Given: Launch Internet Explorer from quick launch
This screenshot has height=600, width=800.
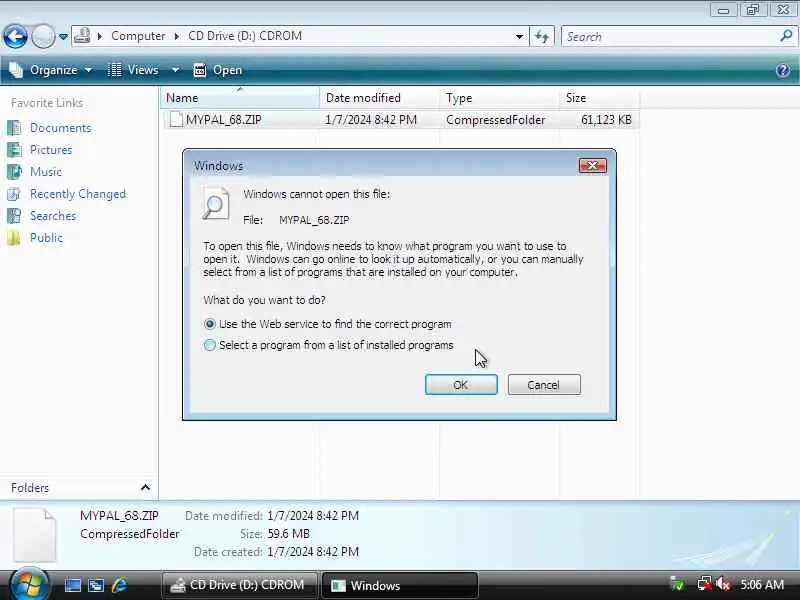Looking at the screenshot, I should coord(120,585).
